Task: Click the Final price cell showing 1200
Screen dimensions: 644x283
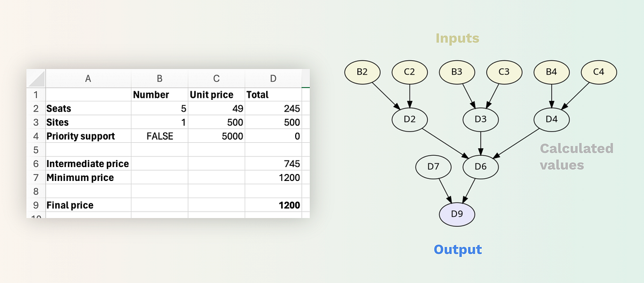Action: pyautogui.click(x=273, y=205)
